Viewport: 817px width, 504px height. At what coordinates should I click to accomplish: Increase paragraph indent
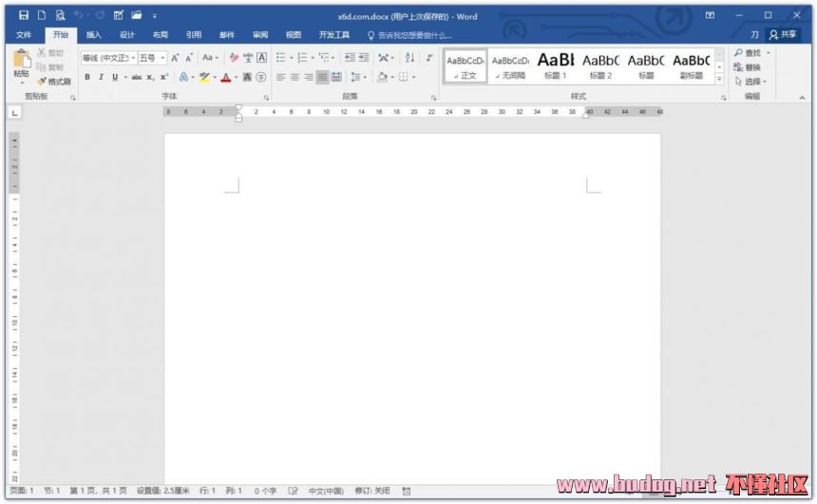[364, 57]
